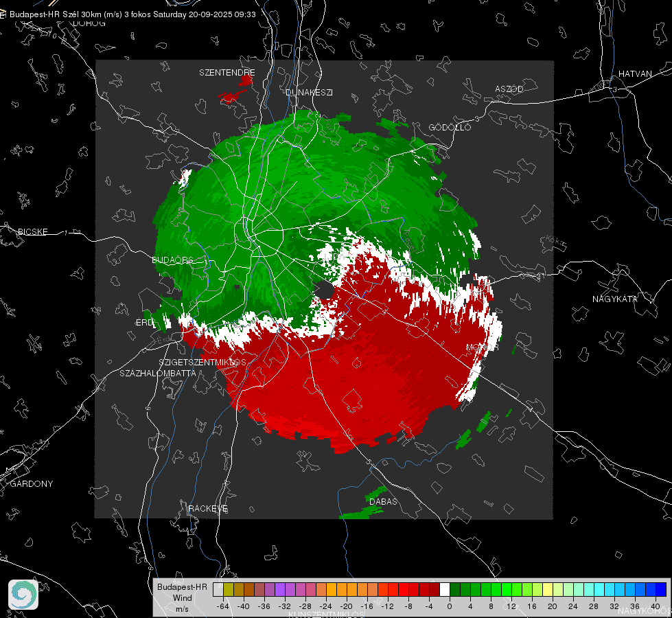672x618 pixels.
Task: Click the BUDAÖRS city label
Action: click(x=172, y=260)
